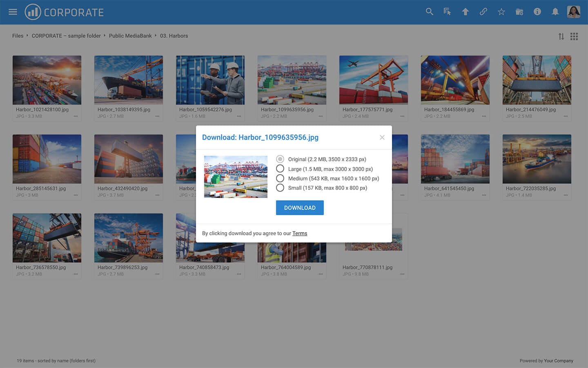Click the sort order icon

point(561,36)
